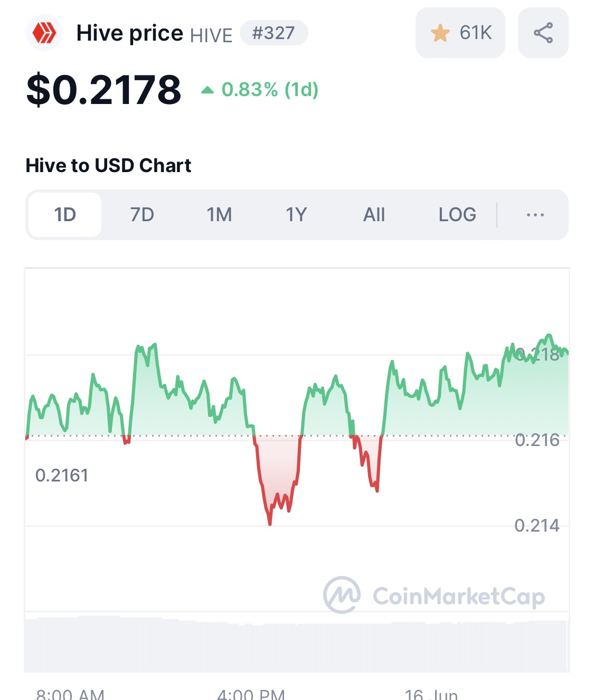
Task: Click the green up-arrow price change indicator
Action: [x=208, y=90]
